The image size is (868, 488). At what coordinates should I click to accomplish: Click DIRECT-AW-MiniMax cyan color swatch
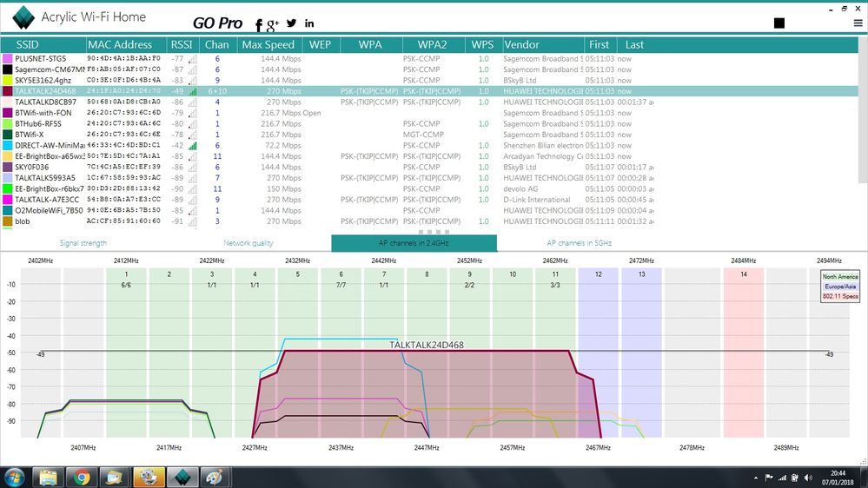tap(7, 146)
